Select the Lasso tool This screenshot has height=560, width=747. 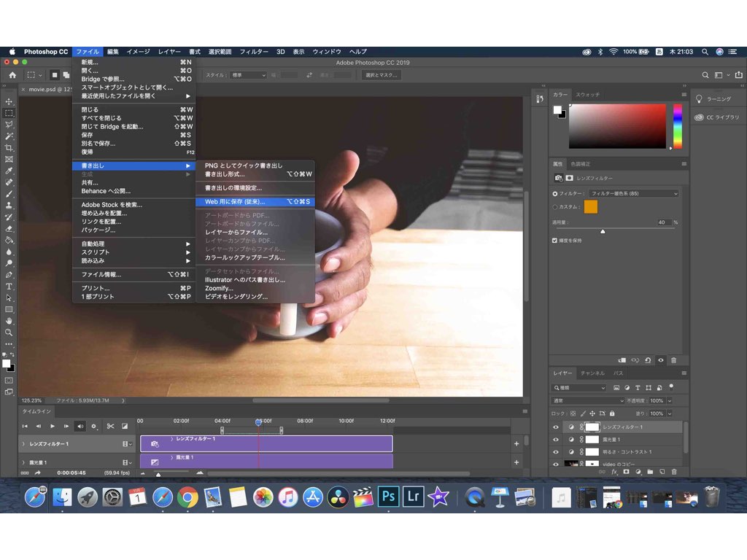tap(9, 125)
